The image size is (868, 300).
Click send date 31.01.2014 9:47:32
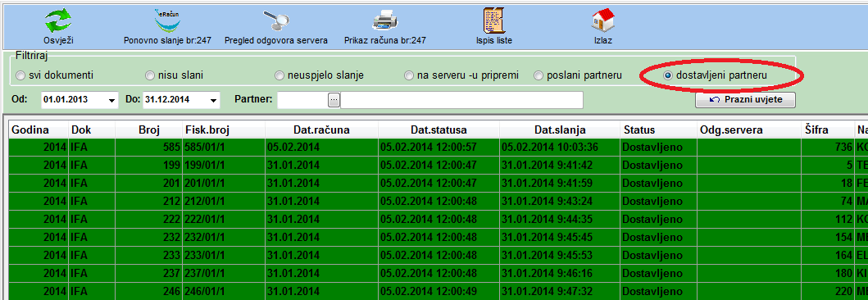click(560, 292)
